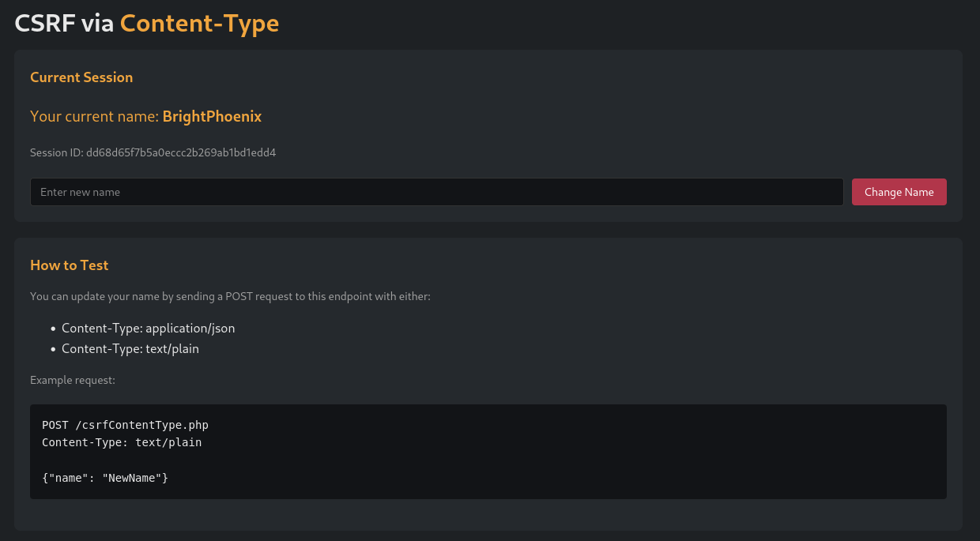Click the 'CSRF via' page title text
This screenshot has height=541, width=980.
(x=65, y=24)
